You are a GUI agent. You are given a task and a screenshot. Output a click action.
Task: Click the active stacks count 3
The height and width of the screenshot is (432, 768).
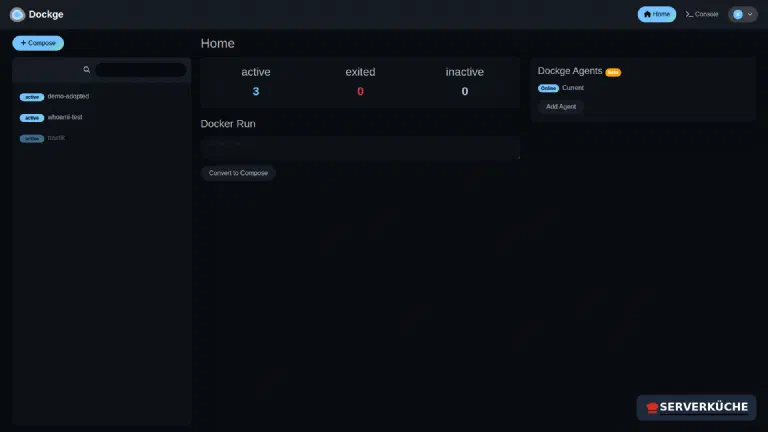pos(256,92)
